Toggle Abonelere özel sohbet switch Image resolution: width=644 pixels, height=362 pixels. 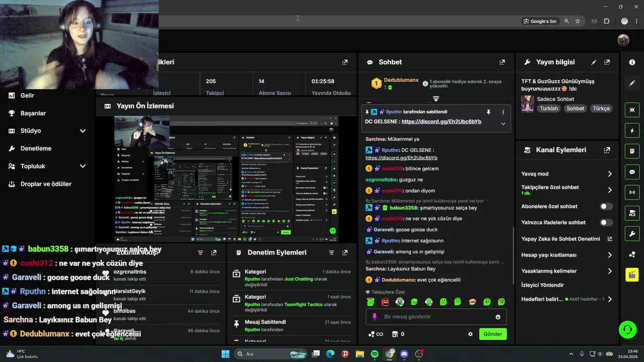[x=606, y=207]
